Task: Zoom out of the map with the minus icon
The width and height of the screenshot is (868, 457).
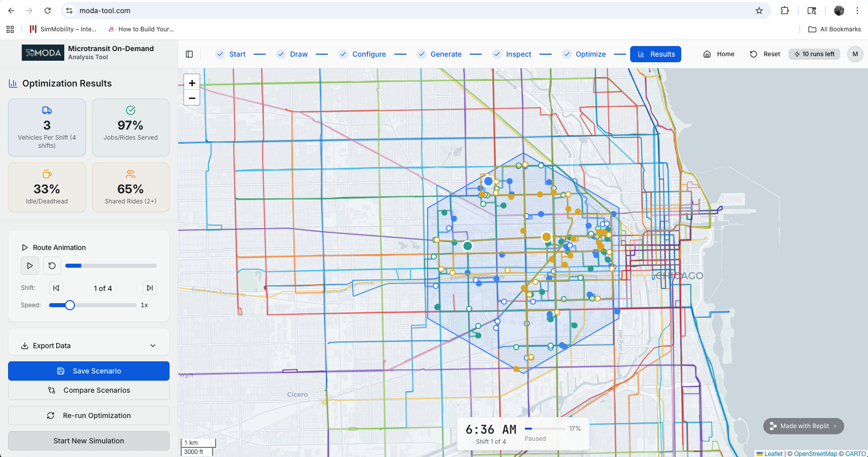Action: (x=192, y=98)
